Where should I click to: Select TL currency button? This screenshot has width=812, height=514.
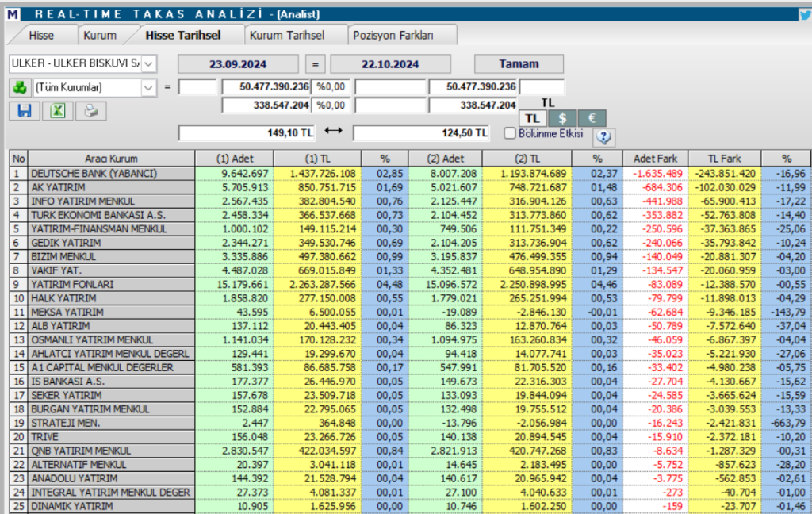pos(533,118)
